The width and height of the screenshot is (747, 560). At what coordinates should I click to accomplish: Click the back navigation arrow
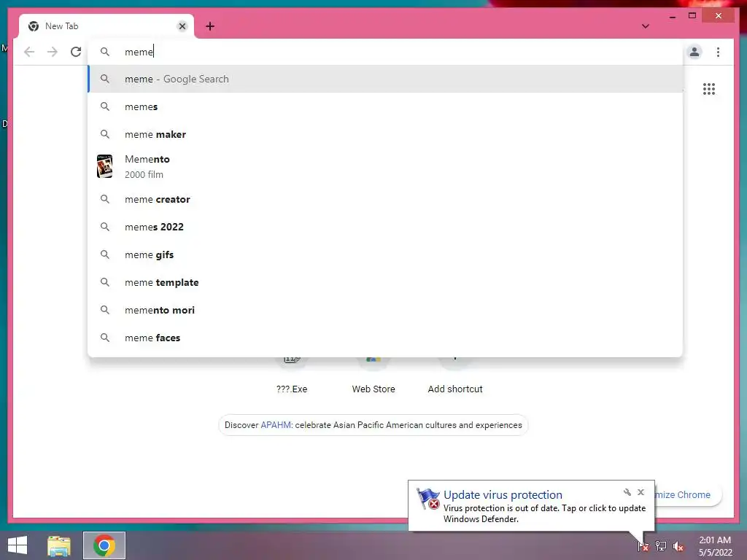point(29,52)
